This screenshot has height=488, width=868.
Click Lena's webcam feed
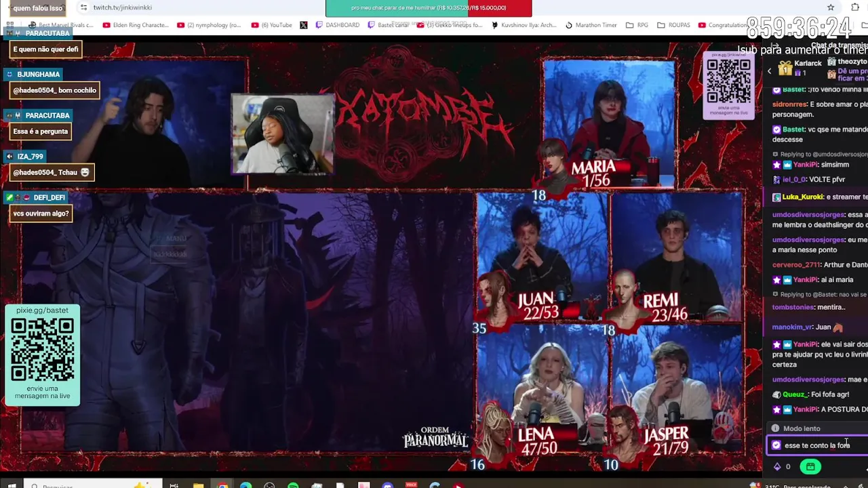(542, 390)
